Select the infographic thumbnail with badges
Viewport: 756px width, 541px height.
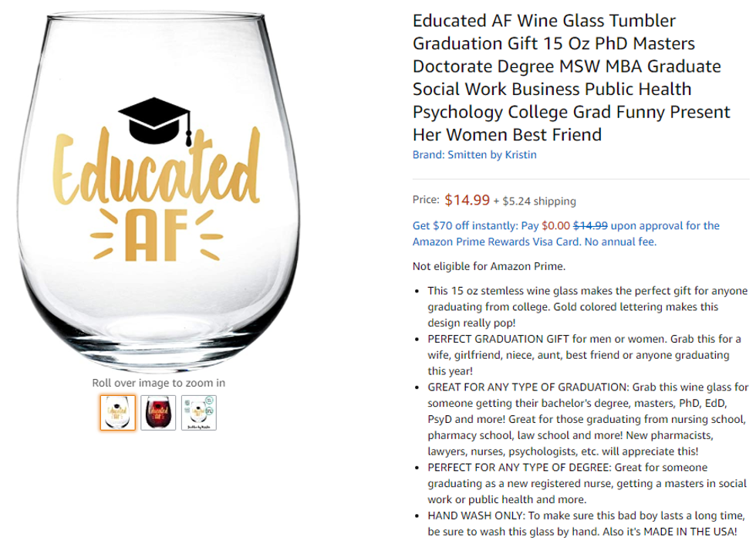[198, 412]
